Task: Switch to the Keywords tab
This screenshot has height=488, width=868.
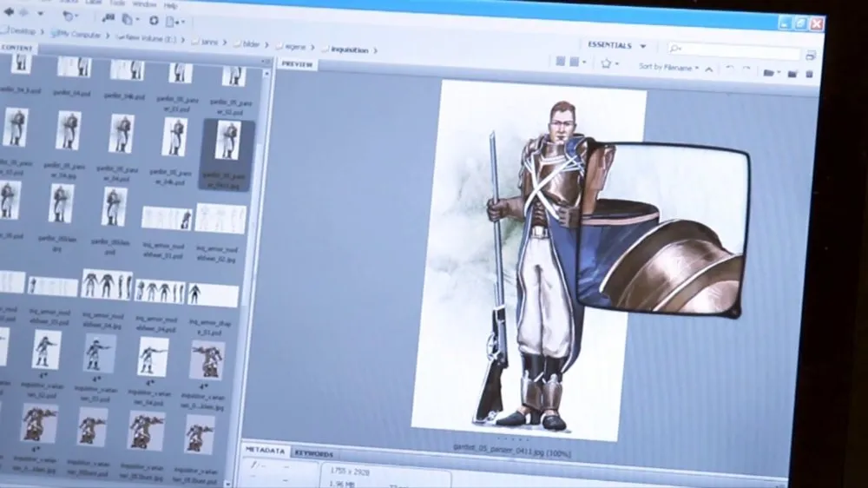Action: point(313,453)
